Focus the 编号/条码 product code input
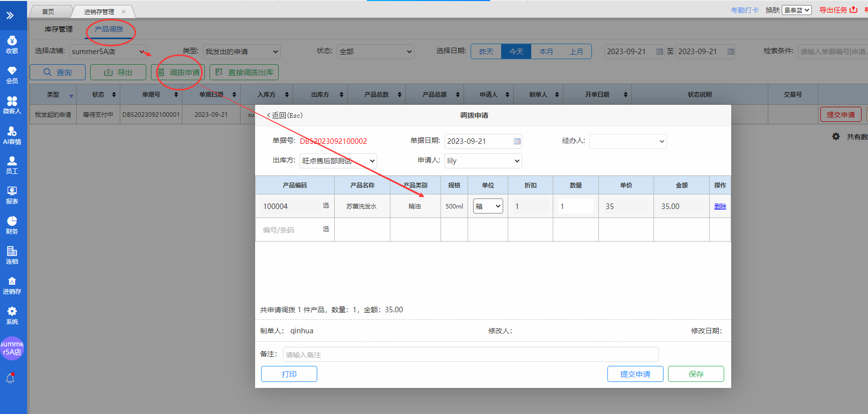 [291, 230]
